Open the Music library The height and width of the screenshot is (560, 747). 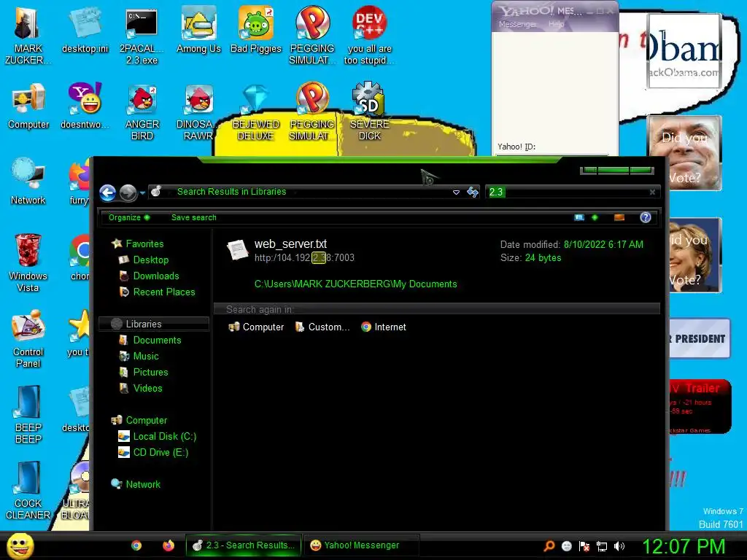139,356
